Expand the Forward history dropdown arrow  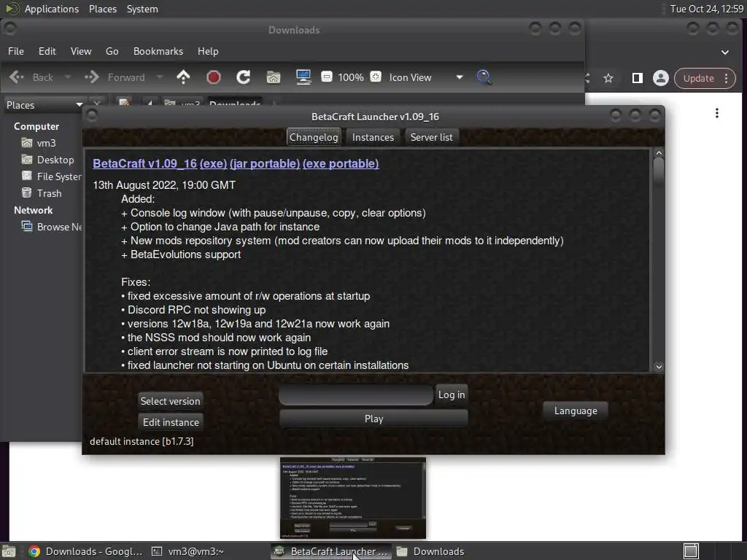click(x=160, y=77)
